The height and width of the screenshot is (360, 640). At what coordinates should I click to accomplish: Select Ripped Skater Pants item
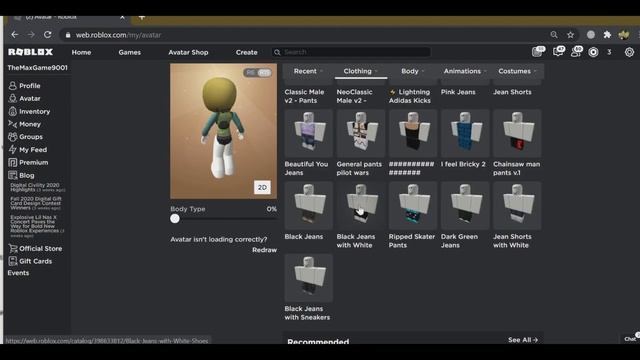(413, 215)
